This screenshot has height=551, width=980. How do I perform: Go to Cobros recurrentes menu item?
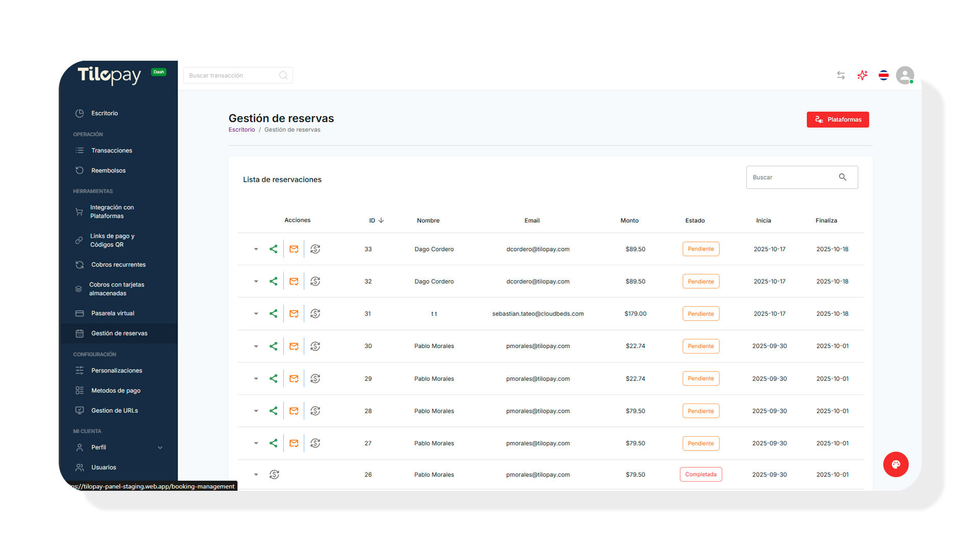pyautogui.click(x=118, y=265)
